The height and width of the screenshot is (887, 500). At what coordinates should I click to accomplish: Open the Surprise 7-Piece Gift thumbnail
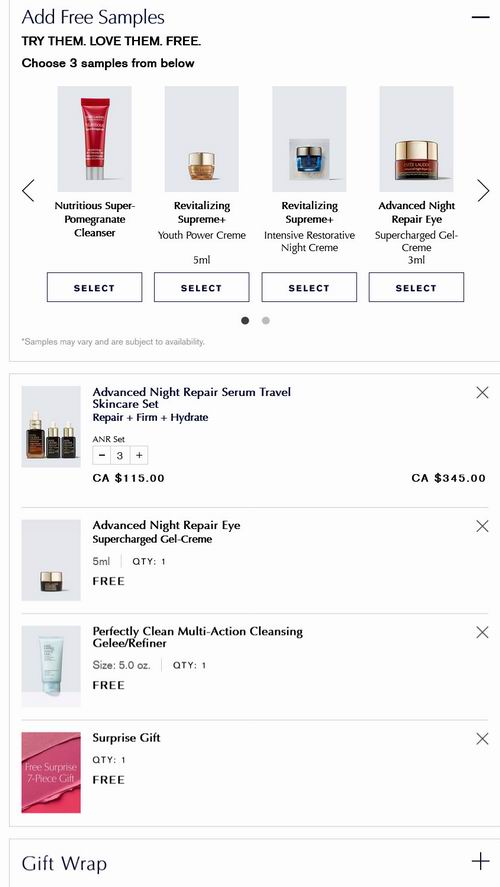tap(51, 773)
